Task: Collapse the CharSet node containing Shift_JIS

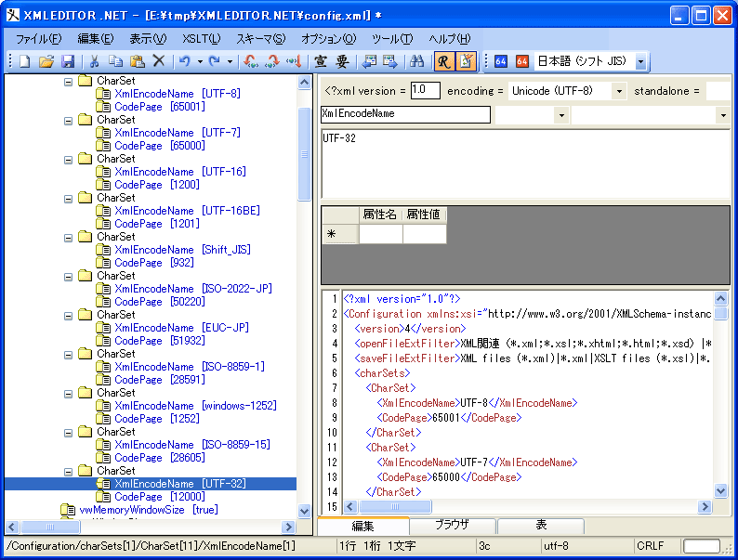Action: [68, 238]
